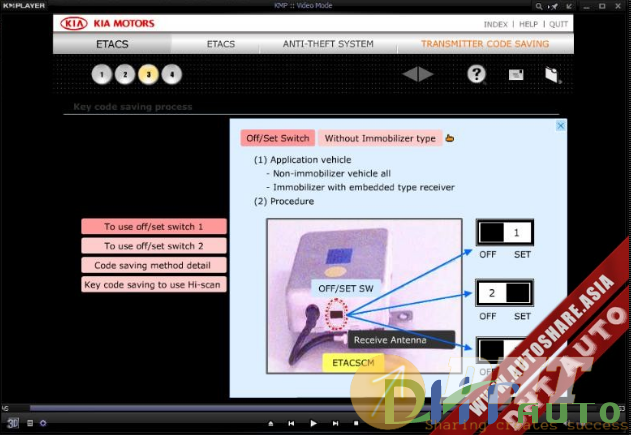Click the Receive Antenna label

[x=401, y=340]
